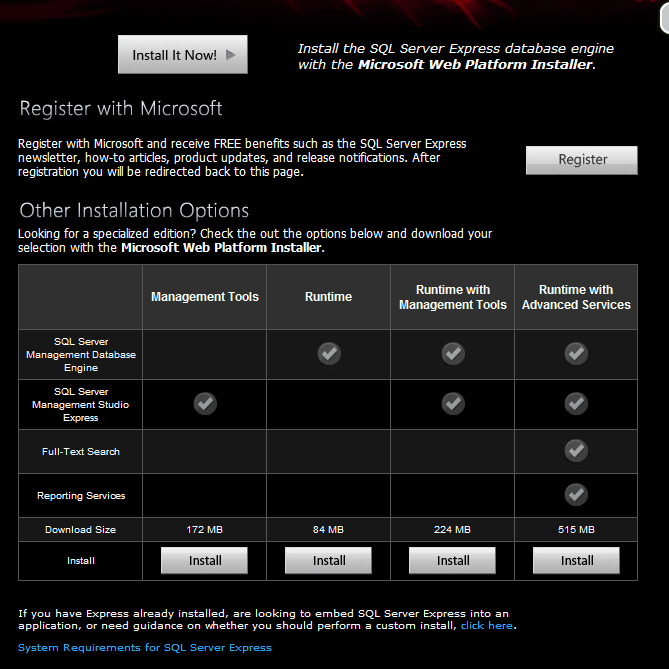
Task: Select the Management Tools column header
Action: (x=205, y=297)
